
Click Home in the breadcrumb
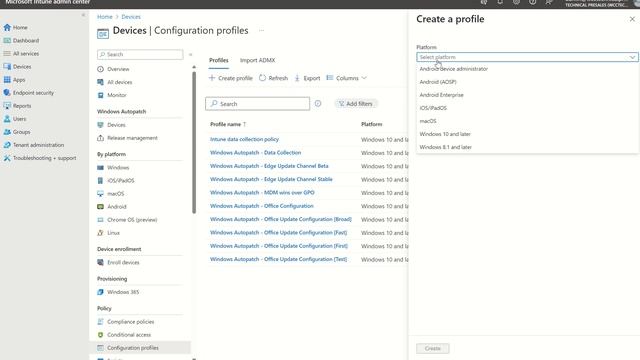click(104, 17)
